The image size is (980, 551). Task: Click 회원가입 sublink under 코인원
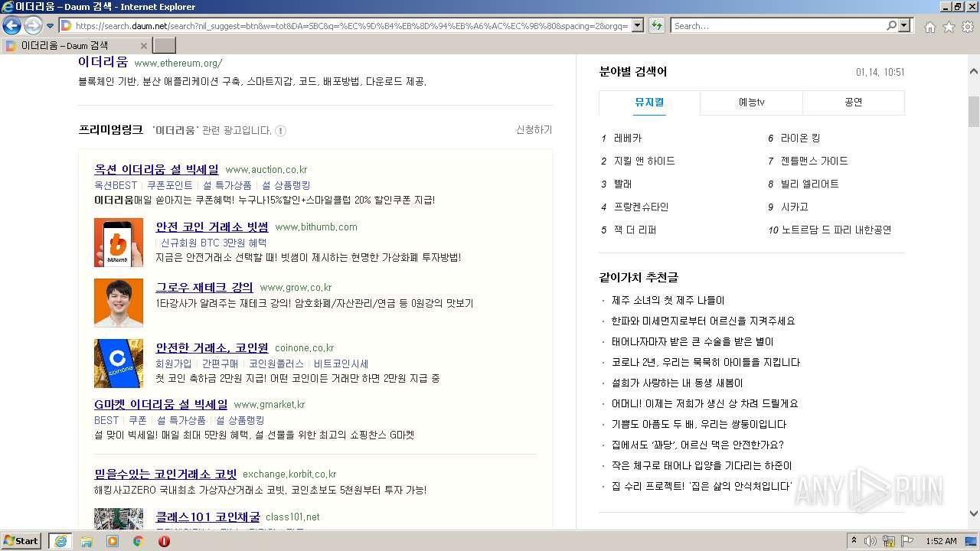pyautogui.click(x=174, y=364)
